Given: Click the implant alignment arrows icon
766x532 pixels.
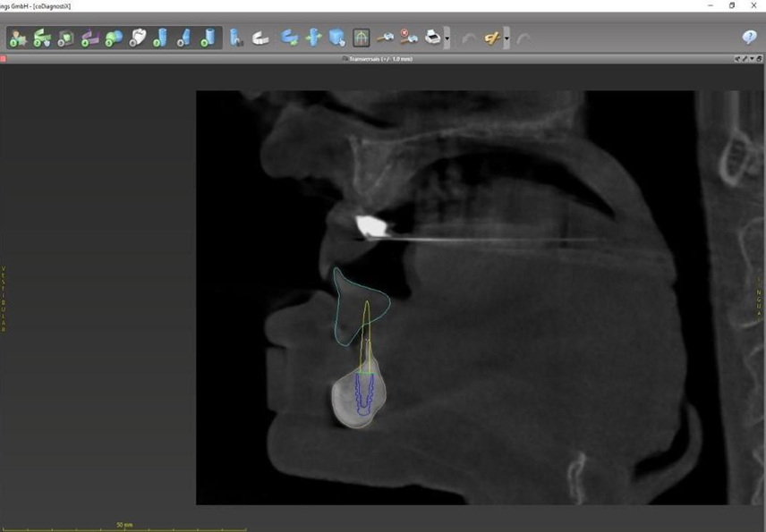Looking at the screenshot, I should point(313,38).
